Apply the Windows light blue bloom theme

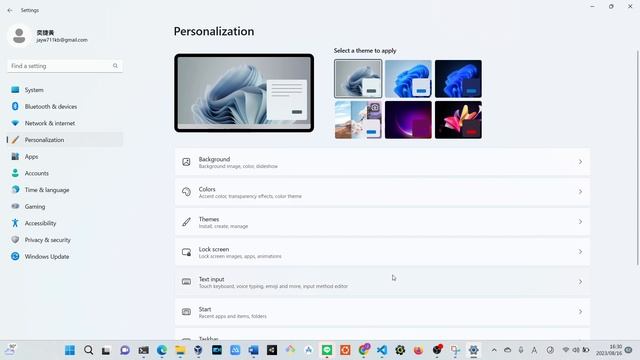coord(408,78)
